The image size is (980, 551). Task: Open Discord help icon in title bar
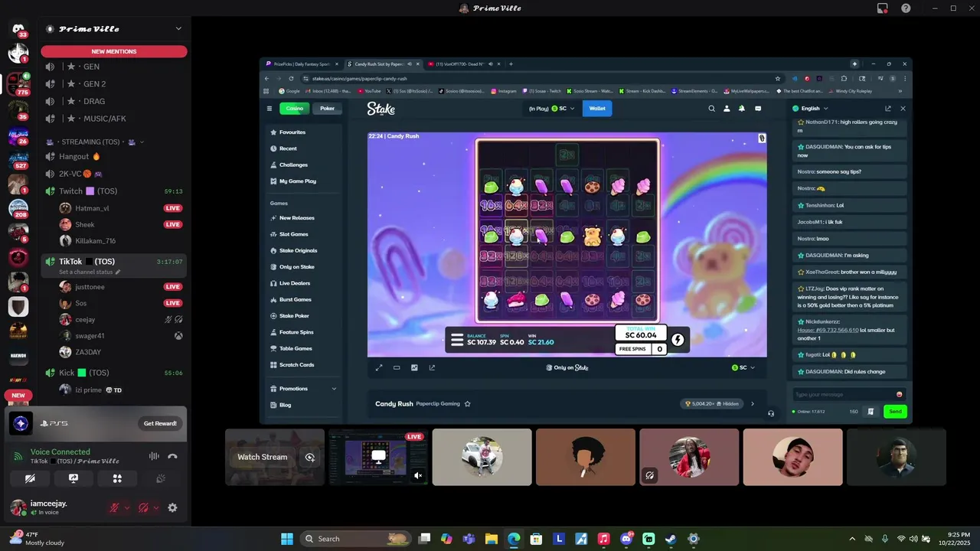click(906, 8)
